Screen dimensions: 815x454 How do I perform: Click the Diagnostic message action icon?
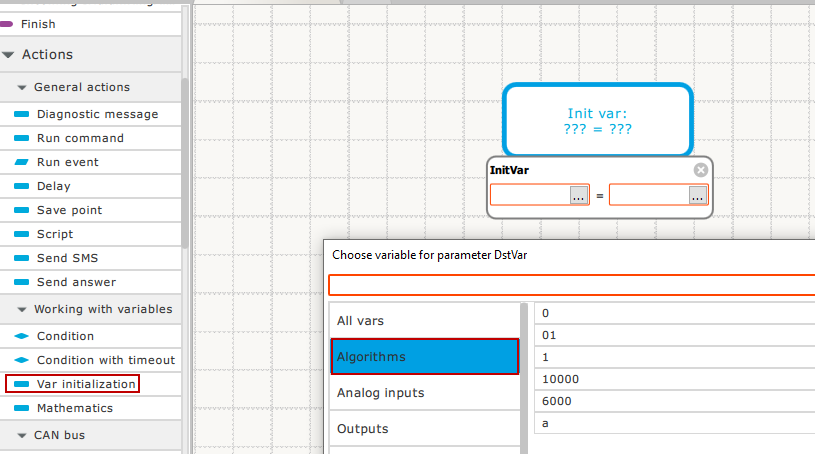[x=22, y=114]
